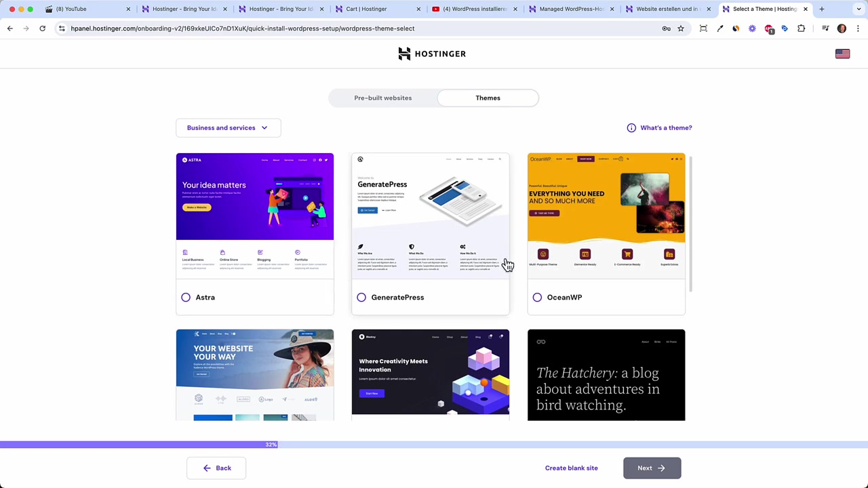The height and width of the screenshot is (488, 868).
Task: Click the Your Website Your Way theme preview
Action: click(255, 375)
